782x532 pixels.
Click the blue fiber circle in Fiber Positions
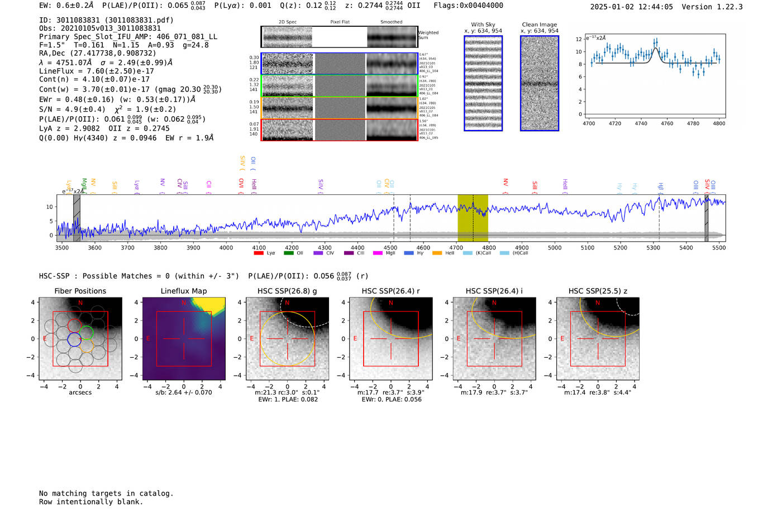[x=74, y=339]
